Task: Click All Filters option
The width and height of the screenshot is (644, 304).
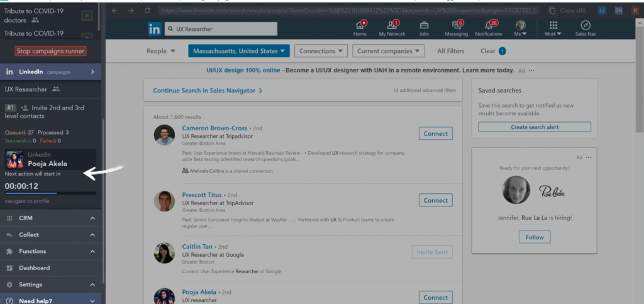Action: [450, 51]
